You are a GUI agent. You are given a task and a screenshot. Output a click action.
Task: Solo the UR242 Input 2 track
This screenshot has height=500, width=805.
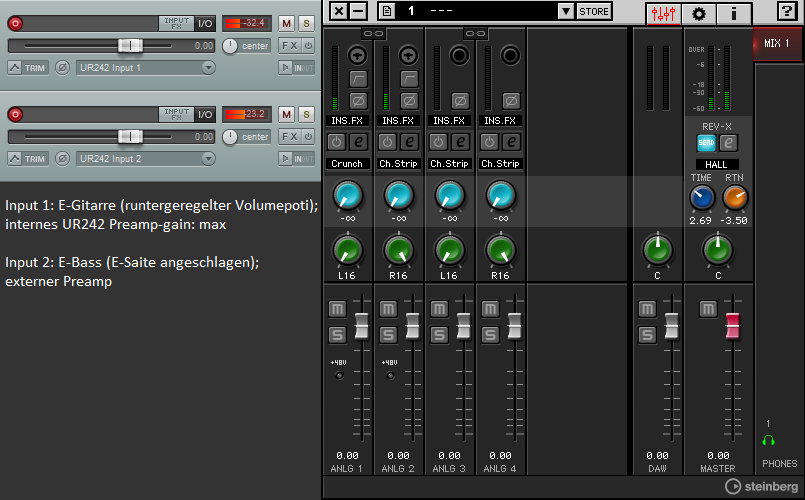point(306,114)
